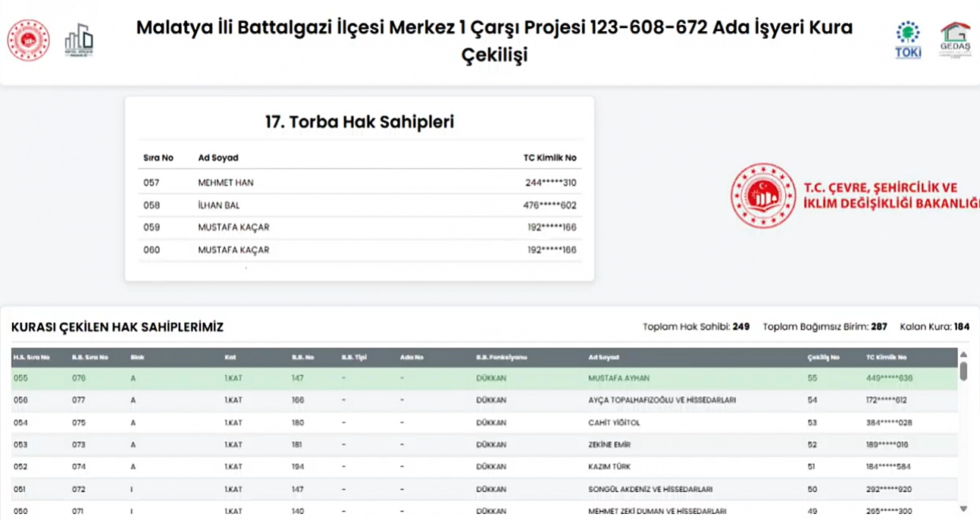Screen dimensions: 980x520
Task: Click the large T.C. Çevre Bakanlığı emblem
Action: [x=762, y=196]
